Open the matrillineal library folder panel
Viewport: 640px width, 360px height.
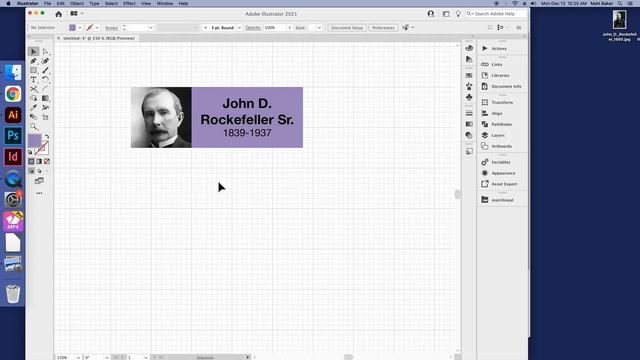(502, 200)
